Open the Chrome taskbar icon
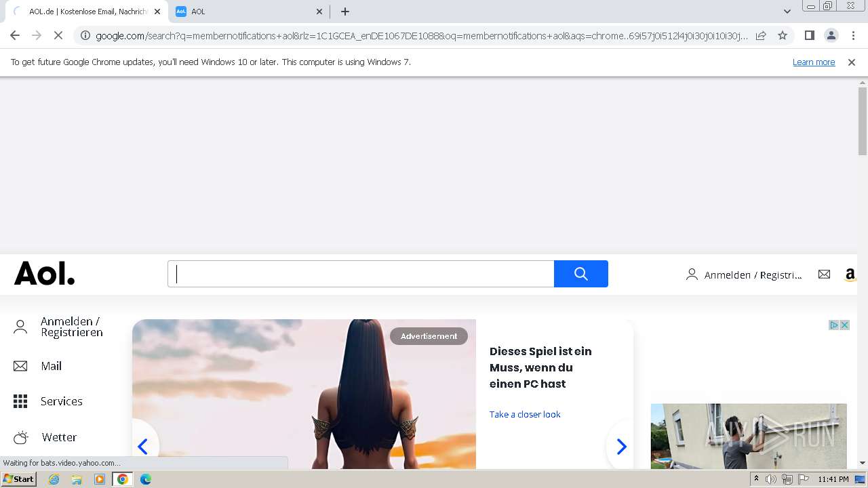Image resolution: width=868 pixels, height=488 pixels. click(123, 479)
